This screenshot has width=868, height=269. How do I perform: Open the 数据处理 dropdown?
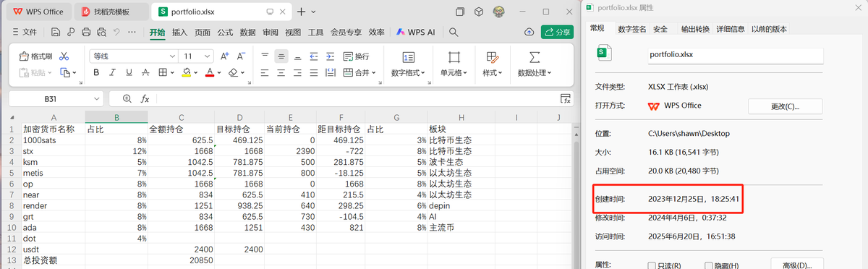pyautogui.click(x=535, y=73)
